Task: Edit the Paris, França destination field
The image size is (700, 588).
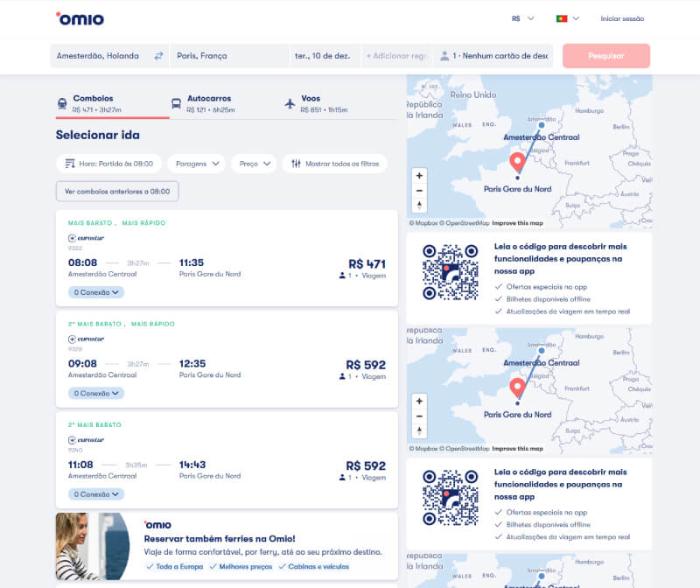Action: pyautogui.click(x=229, y=56)
